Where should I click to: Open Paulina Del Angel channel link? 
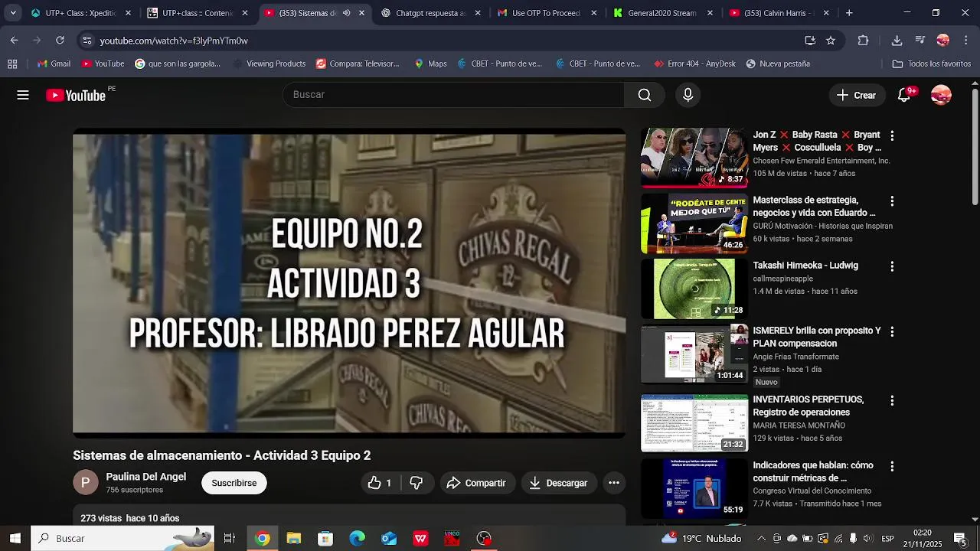click(145, 477)
